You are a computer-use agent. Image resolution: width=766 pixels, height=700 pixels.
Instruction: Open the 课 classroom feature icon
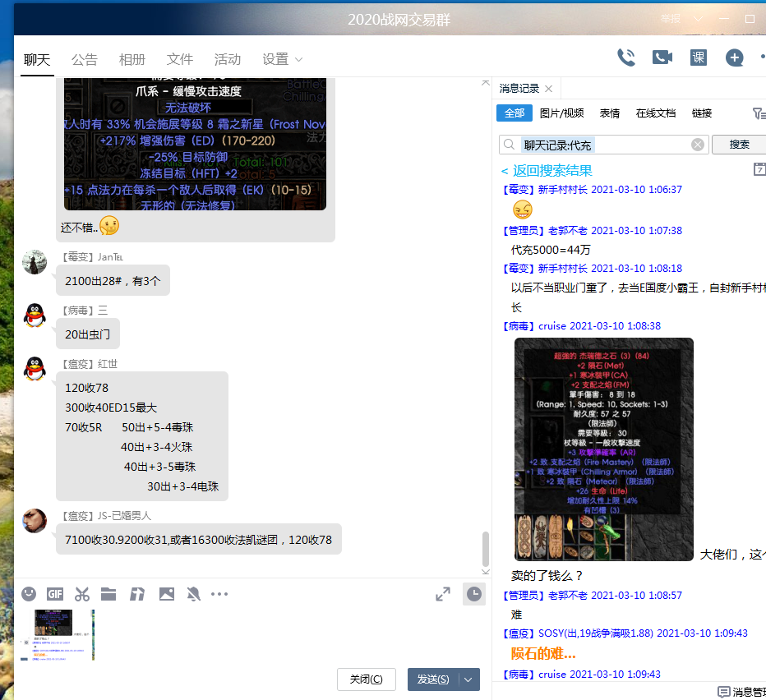[x=698, y=58]
